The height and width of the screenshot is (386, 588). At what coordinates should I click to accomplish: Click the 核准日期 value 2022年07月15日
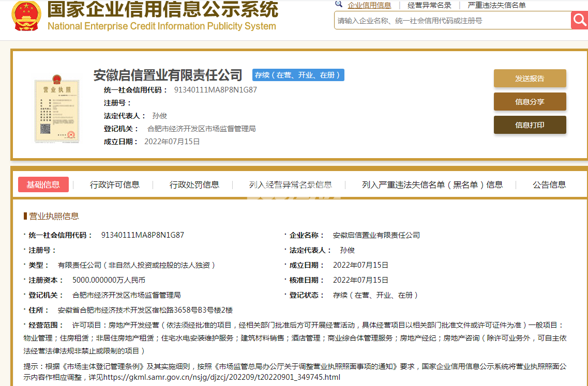tap(361, 280)
